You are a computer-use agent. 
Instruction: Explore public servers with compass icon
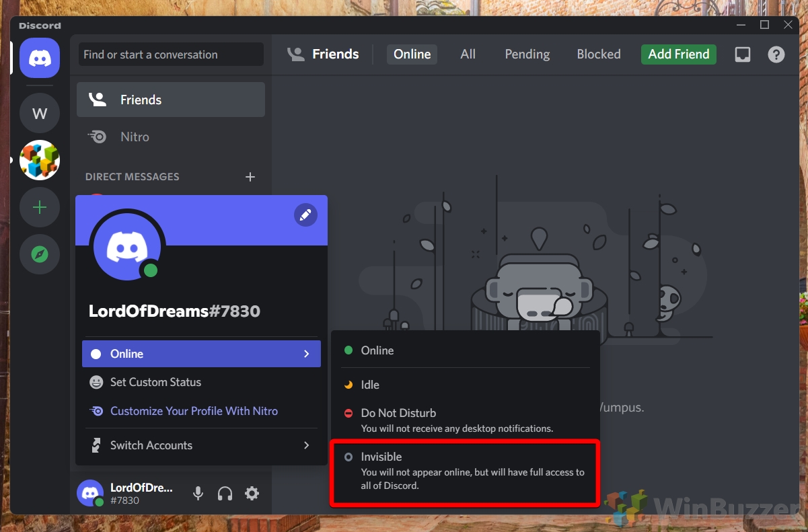[x=40, y=254]
